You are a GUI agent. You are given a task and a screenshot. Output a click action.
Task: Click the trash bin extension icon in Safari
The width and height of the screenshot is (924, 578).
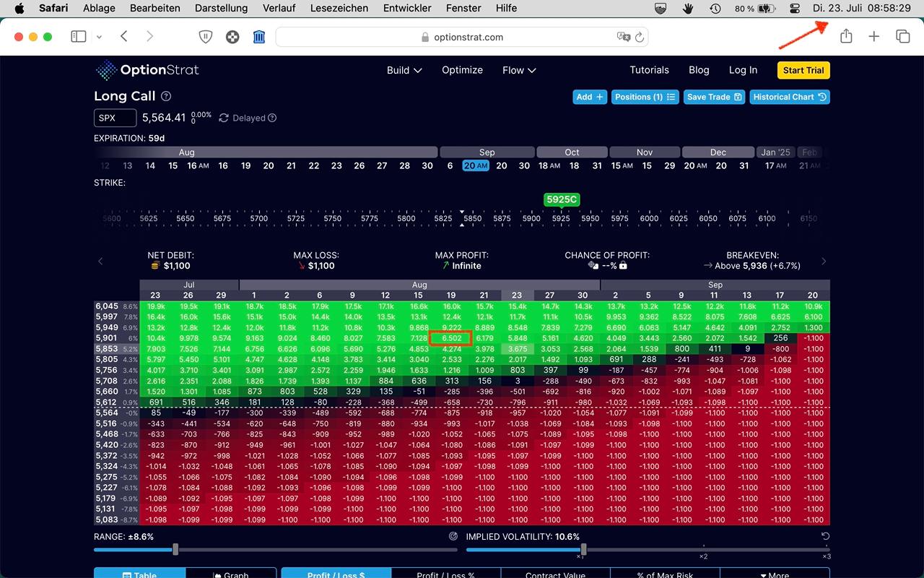click(259, 37)
